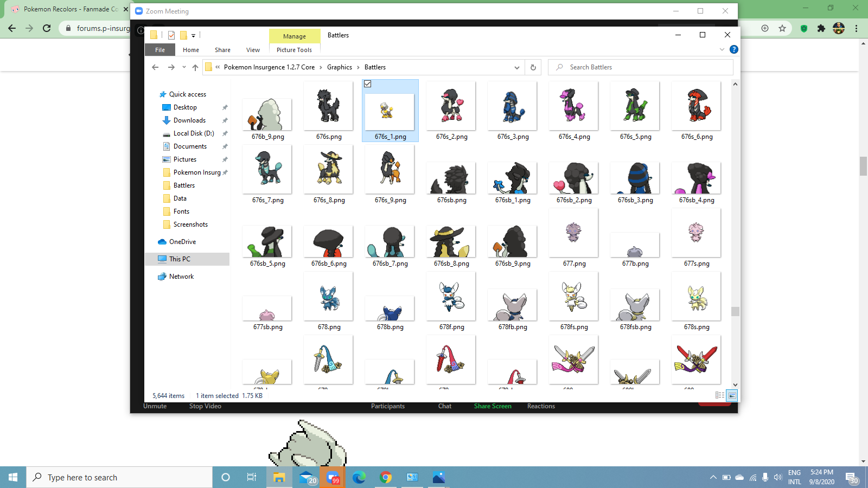Open the View ribbon tab
The width and height of the screenshot is (868, 488).
253,50
